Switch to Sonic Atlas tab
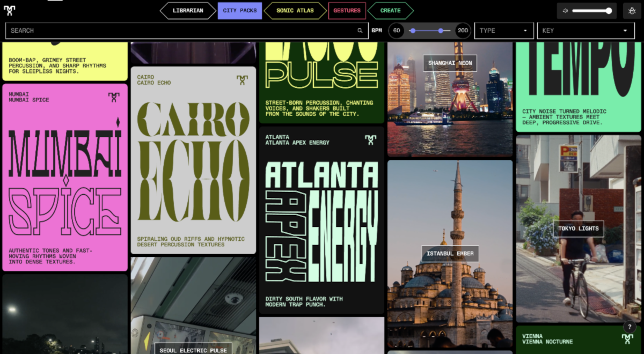The width and height of the screenshot is (644, 354). (x=295, y=11)
